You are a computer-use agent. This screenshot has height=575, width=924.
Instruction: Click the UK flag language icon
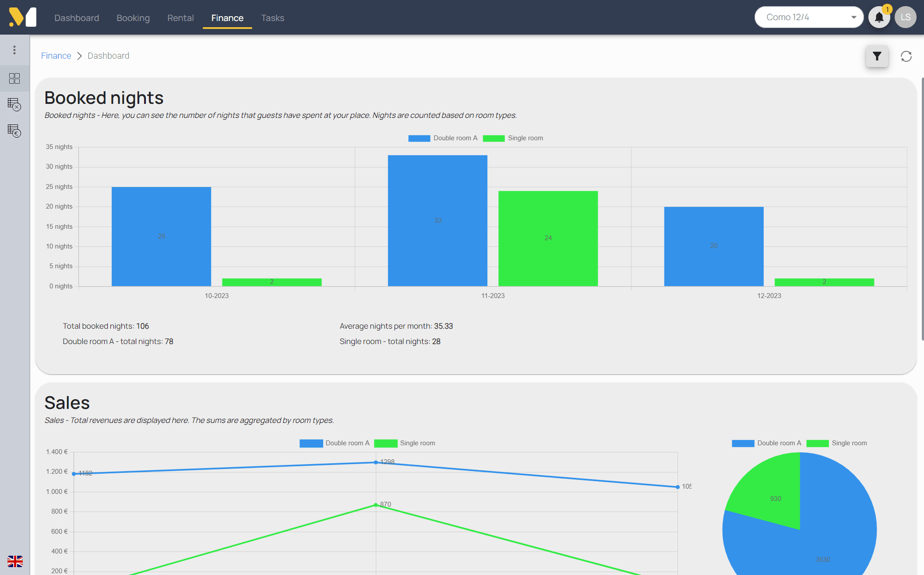coord(15,561)
